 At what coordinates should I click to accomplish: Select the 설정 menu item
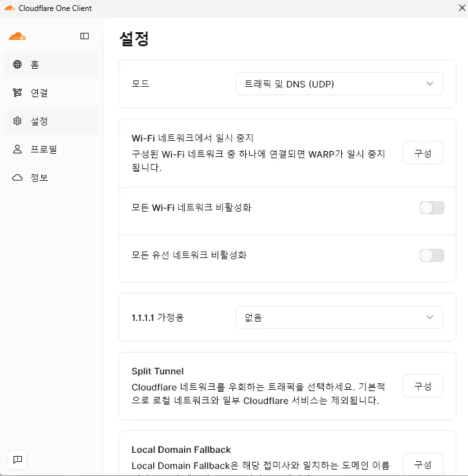click(x=51, y=121)
